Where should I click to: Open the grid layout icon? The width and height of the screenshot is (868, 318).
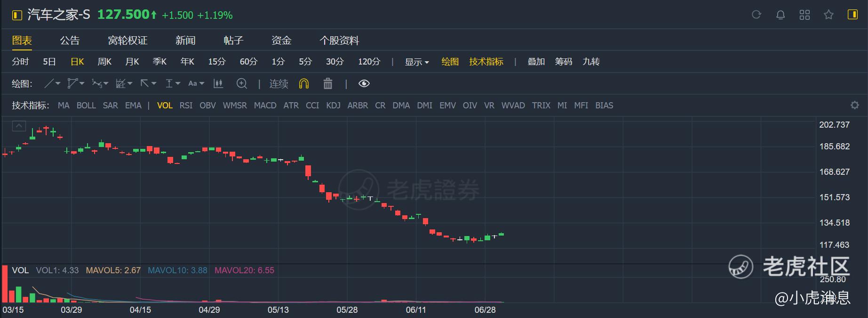[x=805, y=15]
